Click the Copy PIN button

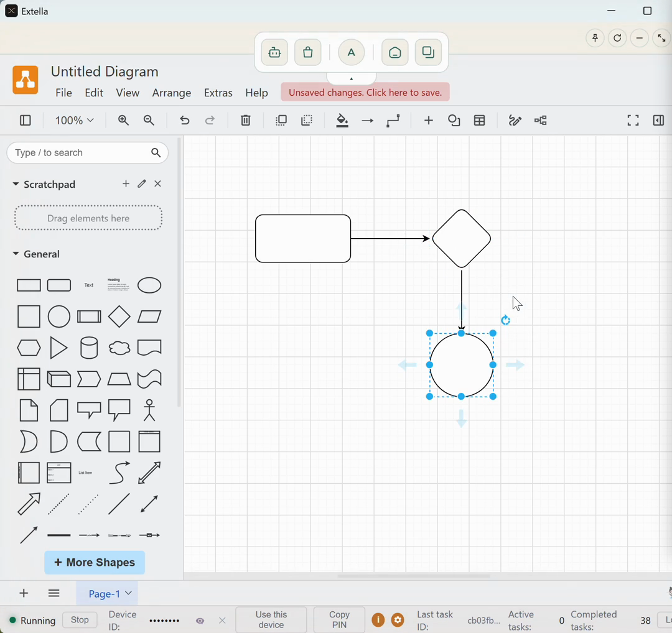point(339,620)
